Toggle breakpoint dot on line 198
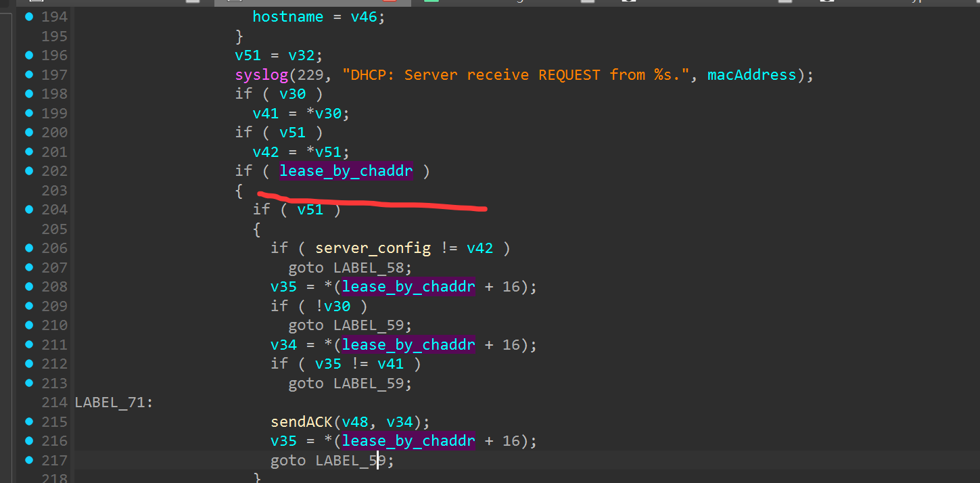The height and width of the screenshot is (483, 980). tap(28, 93)
